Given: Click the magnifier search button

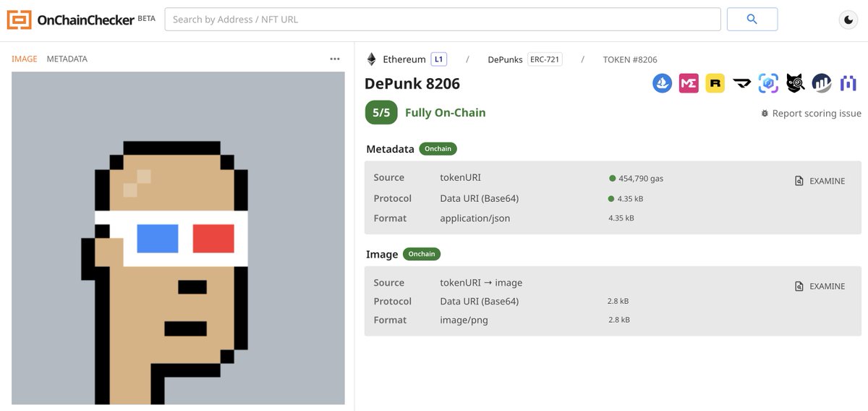Looking at the screenshot, I should coord(752,20).
